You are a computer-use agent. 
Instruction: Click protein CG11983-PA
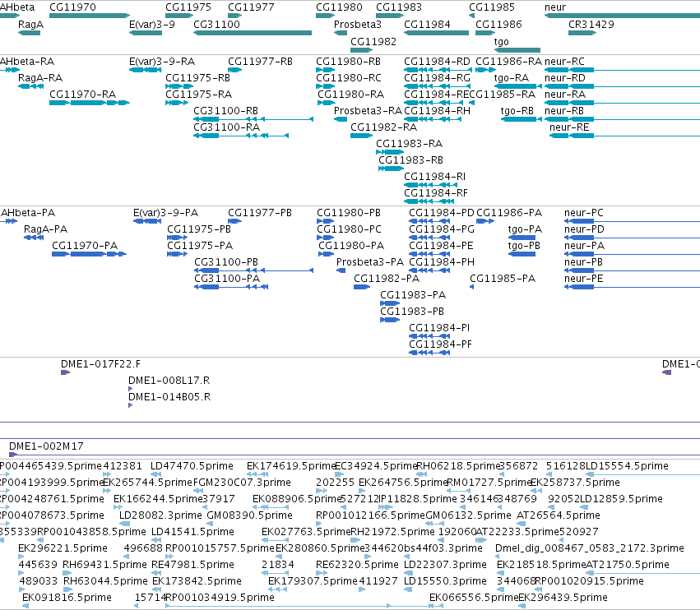tap(390, 303)
